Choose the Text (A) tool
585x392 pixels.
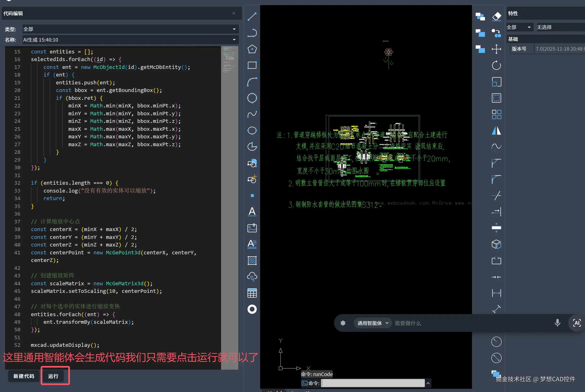[252, 212]
